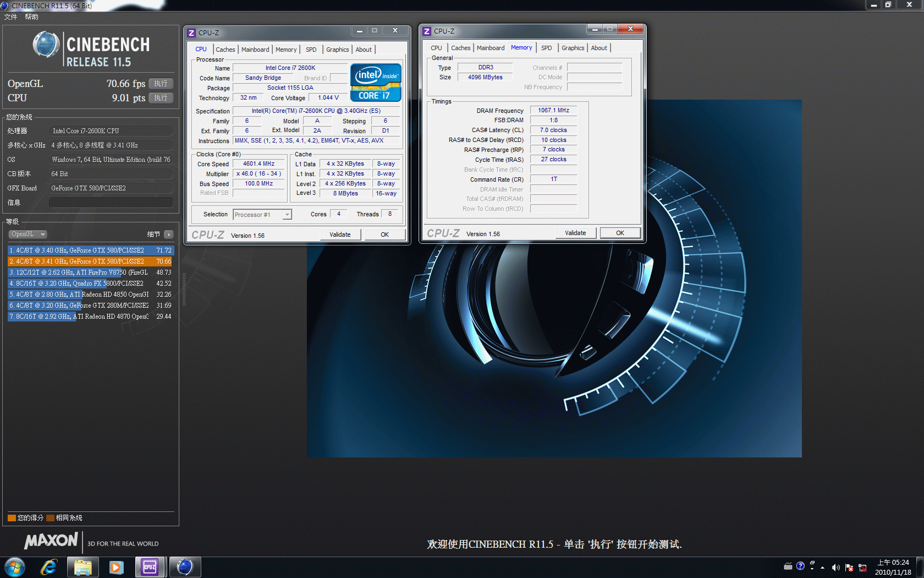The height and width of the screenshot is (578, 924).
Task: Click the network status tray icon
Action: click(x=862, y=568)
